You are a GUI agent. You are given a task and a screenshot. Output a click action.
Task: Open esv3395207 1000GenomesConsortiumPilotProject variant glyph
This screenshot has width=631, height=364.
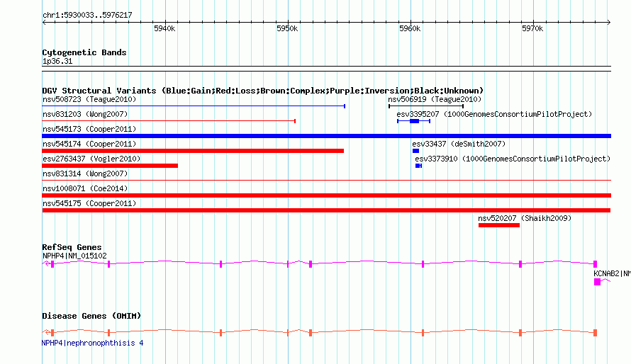click(413, 121)
